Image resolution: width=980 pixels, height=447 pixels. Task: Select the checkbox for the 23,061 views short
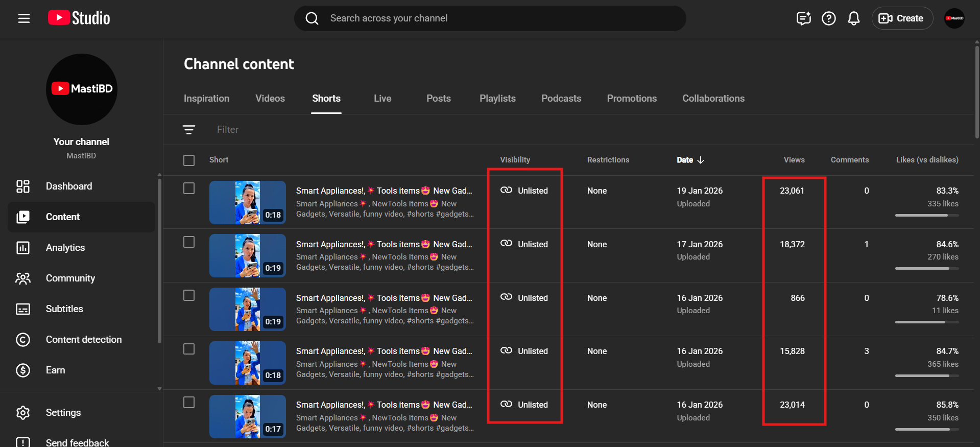[189, 189]
